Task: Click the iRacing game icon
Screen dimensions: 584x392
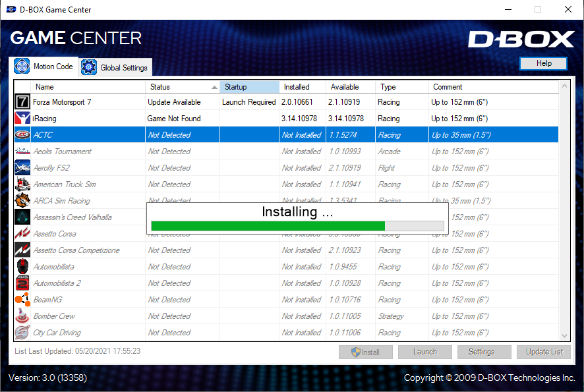Action: pos(22,118)
